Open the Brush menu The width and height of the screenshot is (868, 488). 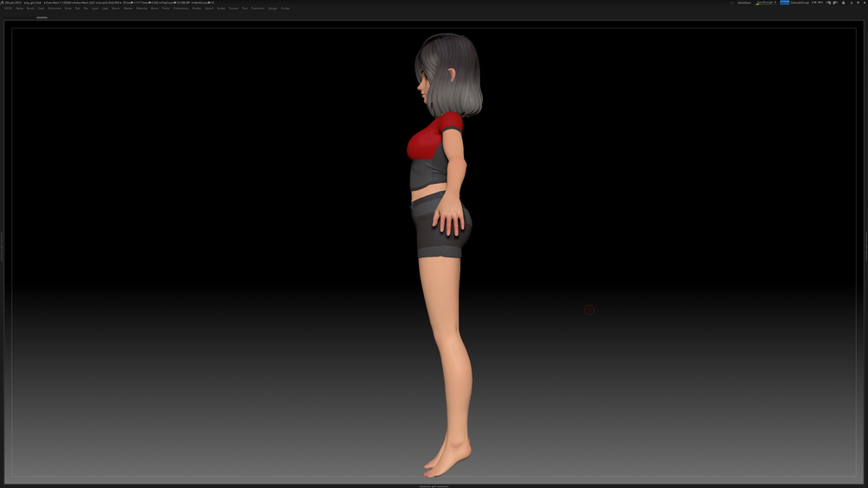pyautogui.click(x=30, y=9)
